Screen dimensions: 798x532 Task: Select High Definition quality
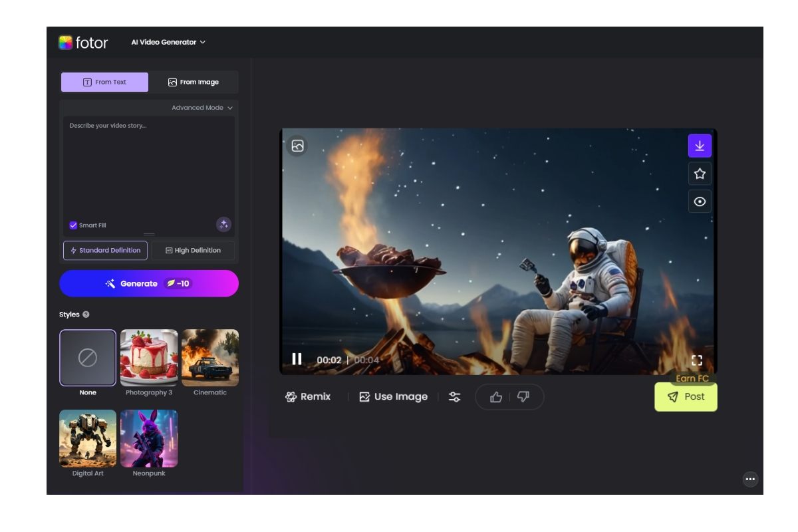(x=193, y=250)
